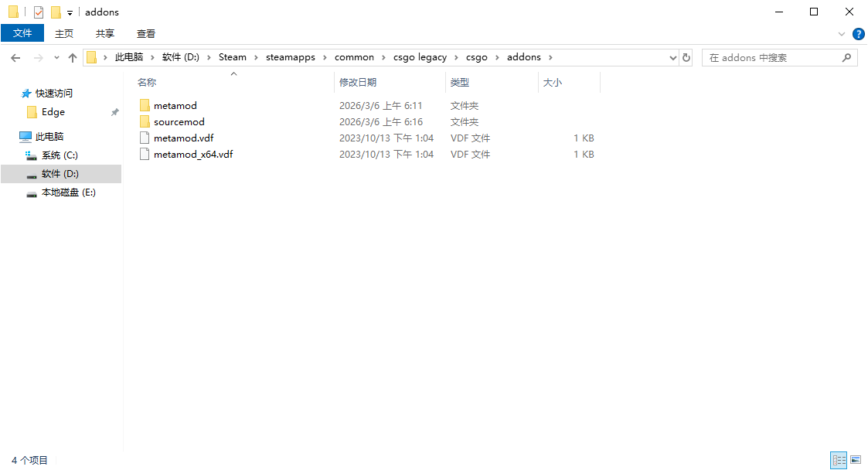Sort by the 类型 column header
The height and width of the screenshot is (470, 868).
(x=459, y=83)
